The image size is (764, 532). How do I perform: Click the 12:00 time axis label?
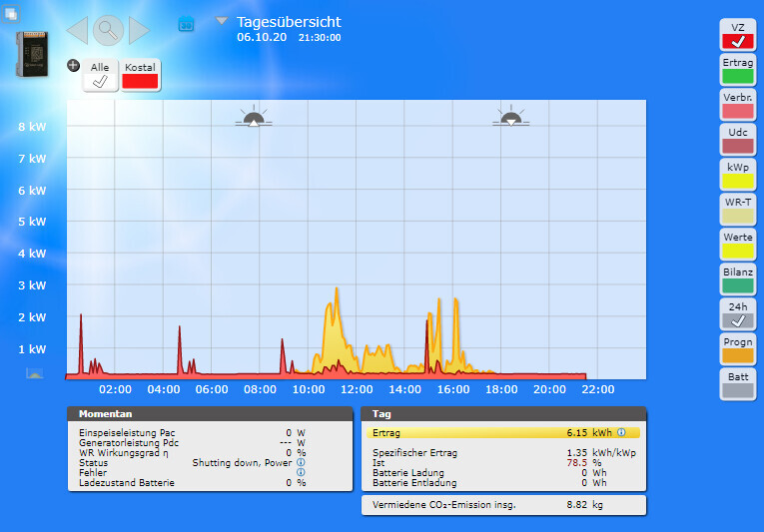[x=357, y=389]
